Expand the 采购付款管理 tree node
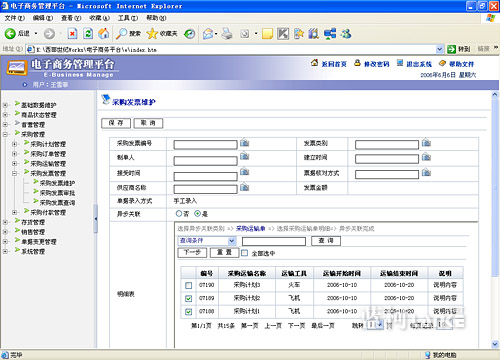 pyautogui.click(x=14, y=212)
